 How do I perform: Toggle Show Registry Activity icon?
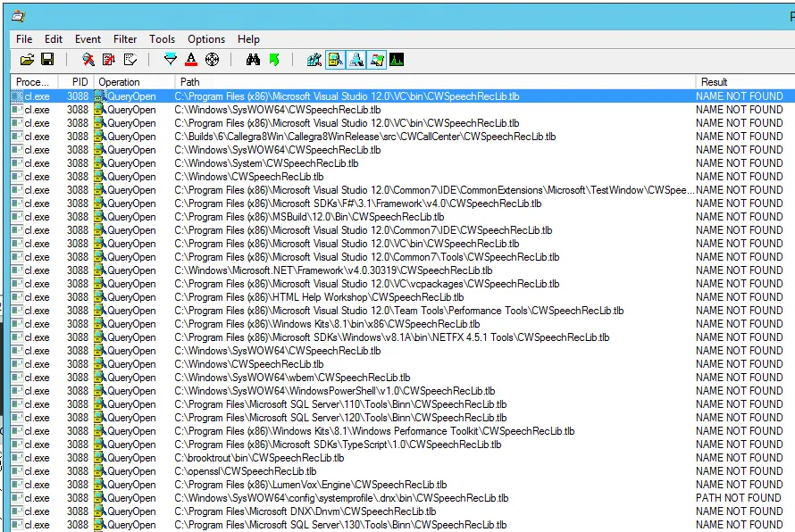point(314,60)
